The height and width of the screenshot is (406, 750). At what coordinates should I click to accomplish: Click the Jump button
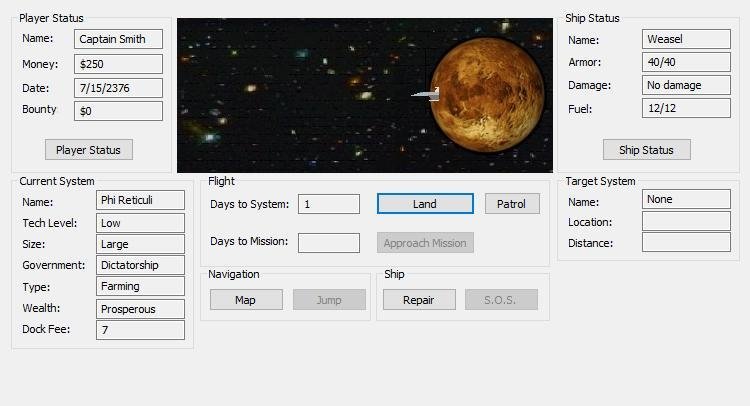pos(329,300)
